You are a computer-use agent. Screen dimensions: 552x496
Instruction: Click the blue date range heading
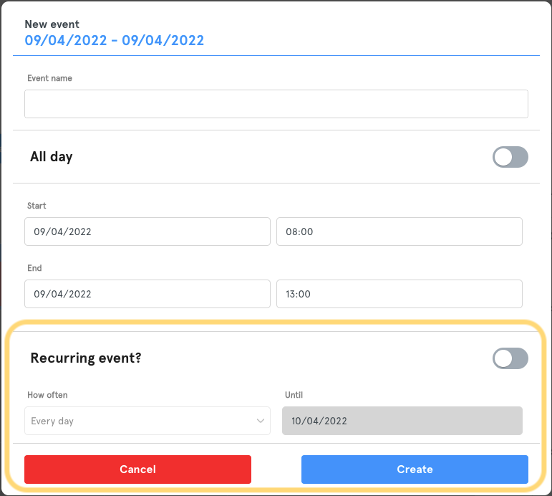tap(114, 40)
